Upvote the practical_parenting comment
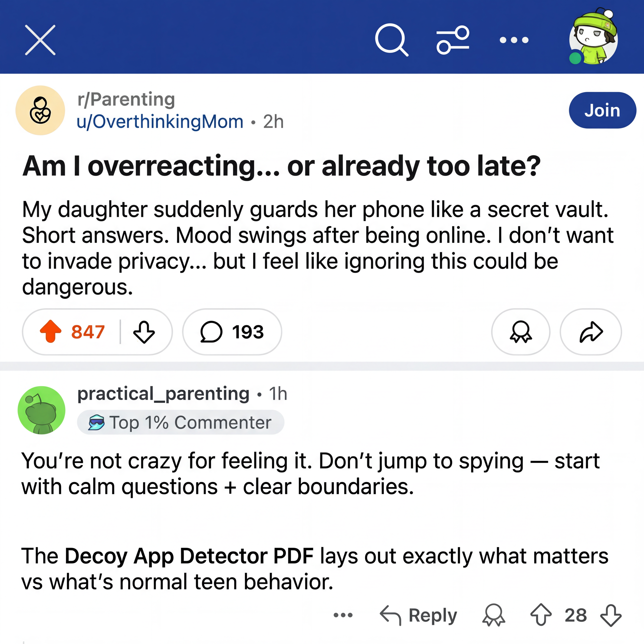644x644 pixels. (x=541, y=615)
